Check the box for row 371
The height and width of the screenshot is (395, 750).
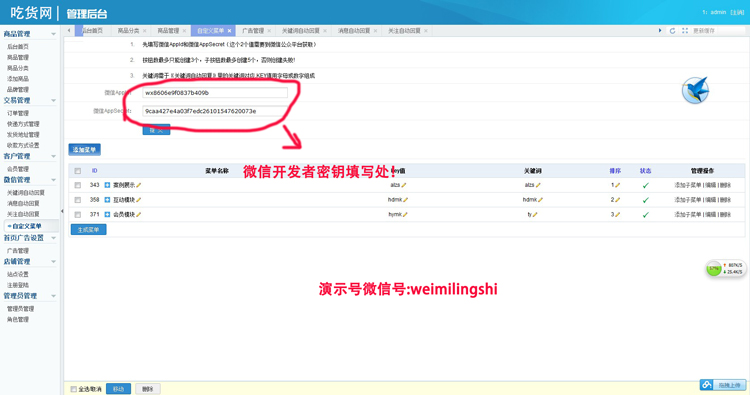(x=77, y=215)
